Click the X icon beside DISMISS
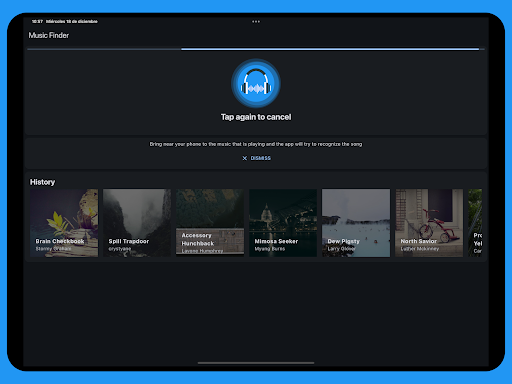This screenshot has height=384, width=512. 245,158
